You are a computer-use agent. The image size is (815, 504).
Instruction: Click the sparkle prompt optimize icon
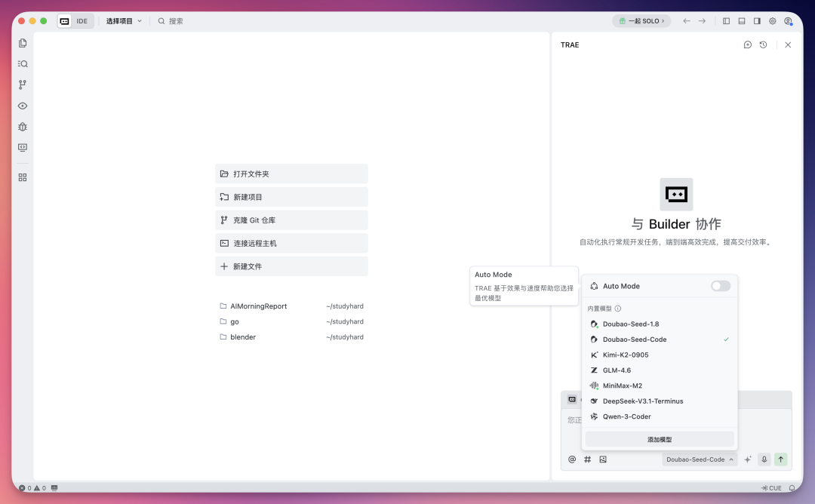(748, 459)
